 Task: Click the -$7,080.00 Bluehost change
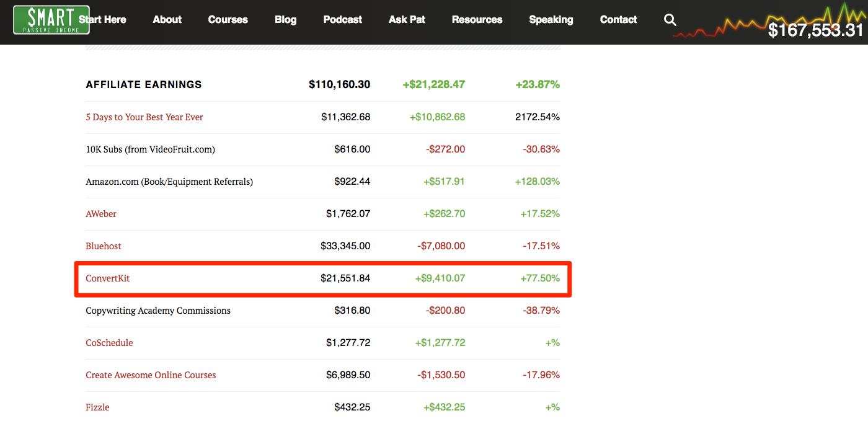click(441, 246)
